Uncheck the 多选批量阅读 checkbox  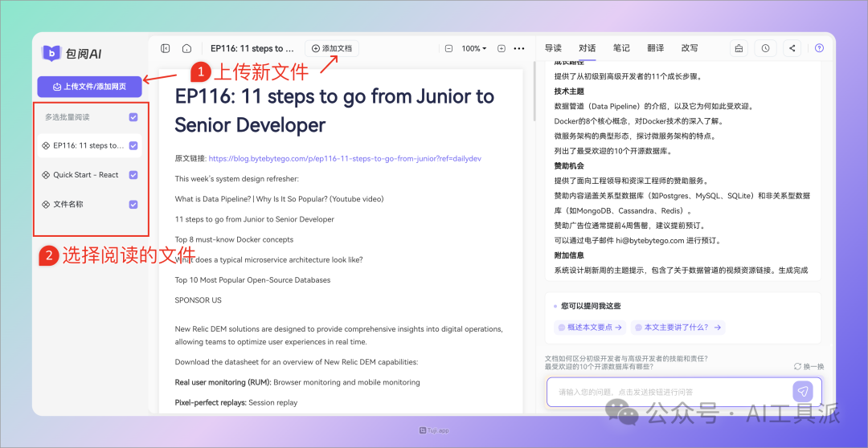133,117
